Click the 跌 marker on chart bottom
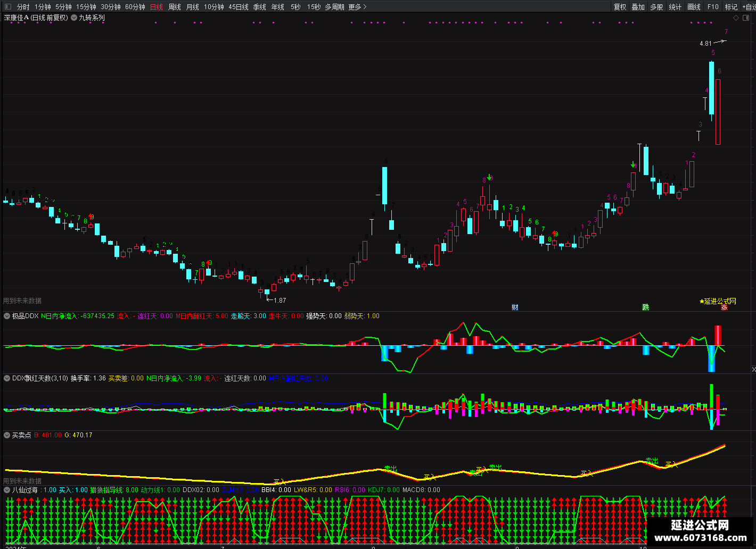The height and width of the screenshot is (549, 756). (x=646, y=307)
